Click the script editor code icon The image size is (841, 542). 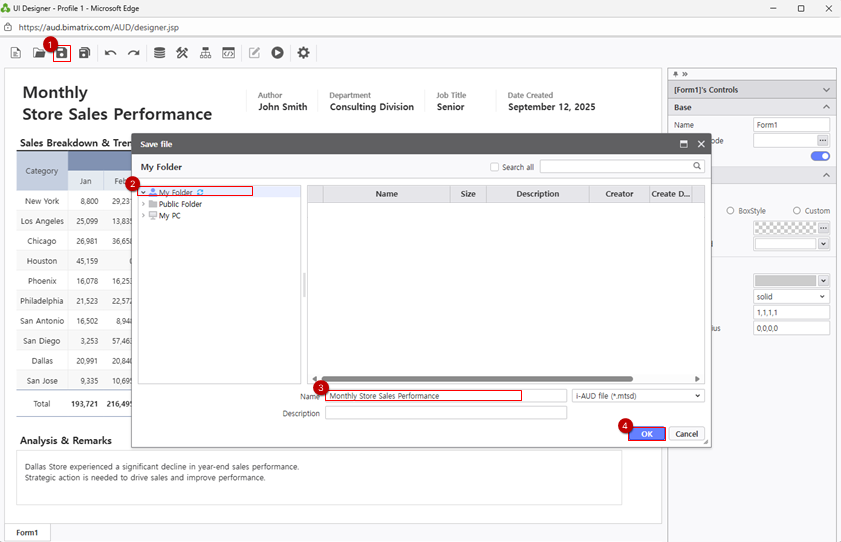[229, 53]
